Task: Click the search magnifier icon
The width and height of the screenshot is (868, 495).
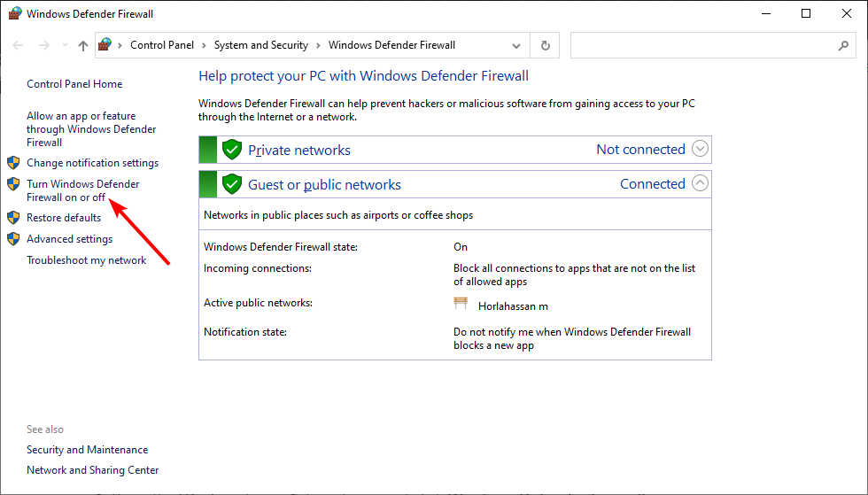Action: [x=843, y=45]
